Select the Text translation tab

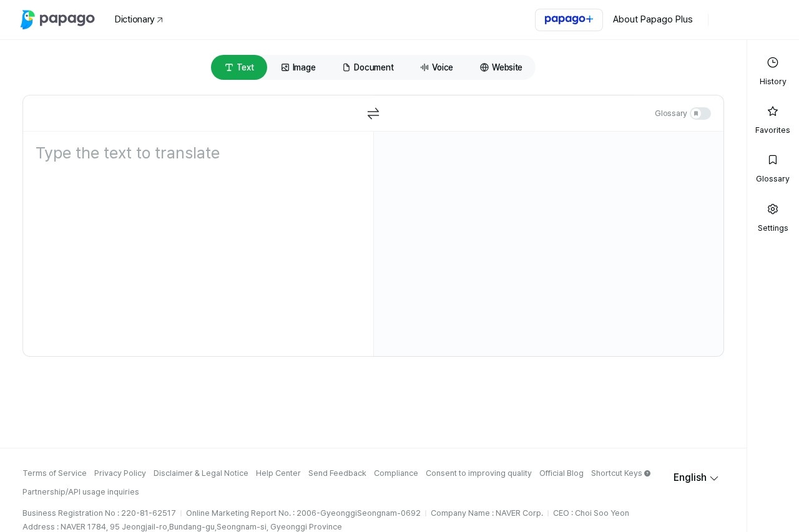239,67
